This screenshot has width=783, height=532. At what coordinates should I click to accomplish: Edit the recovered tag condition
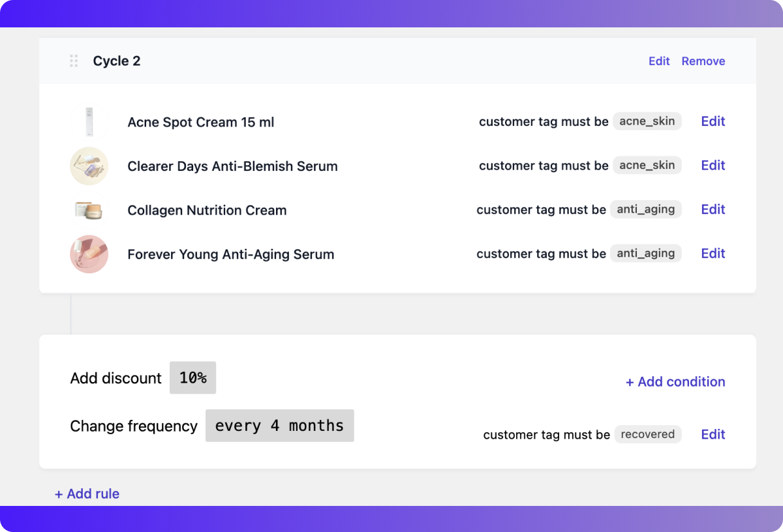tap(713, 434)
